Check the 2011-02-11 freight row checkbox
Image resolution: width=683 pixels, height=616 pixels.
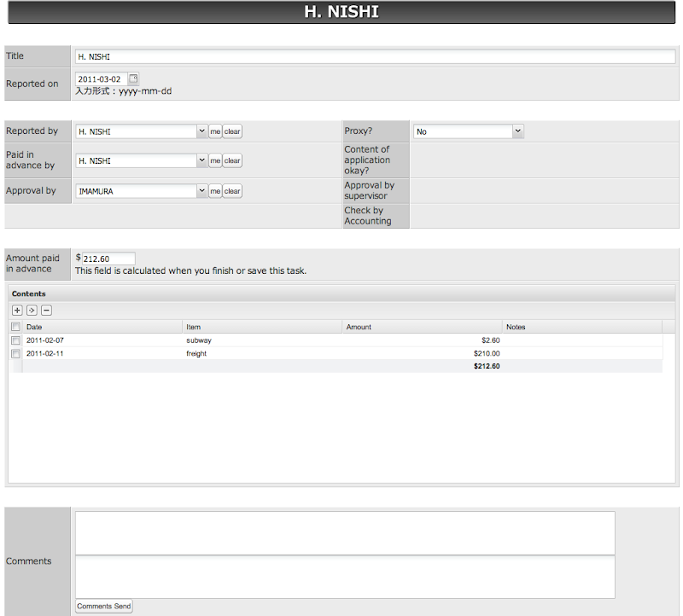[15, 353]
